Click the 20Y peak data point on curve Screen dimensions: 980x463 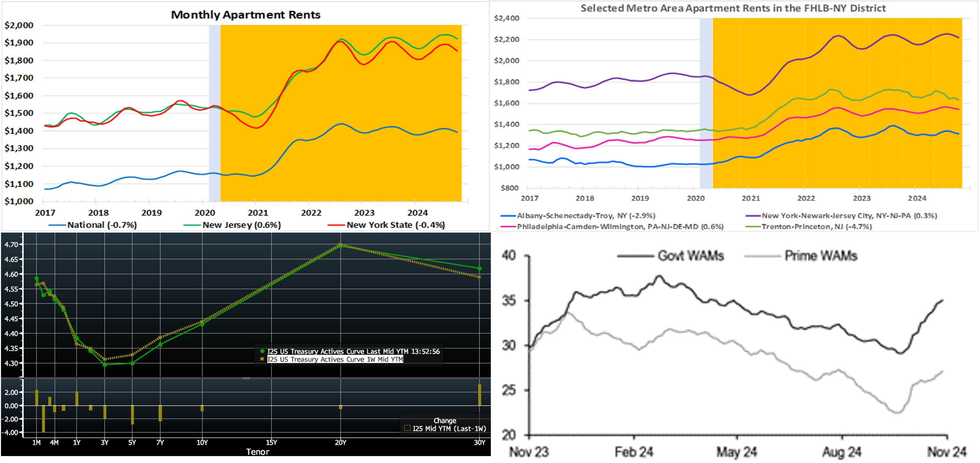click(340, 245)
